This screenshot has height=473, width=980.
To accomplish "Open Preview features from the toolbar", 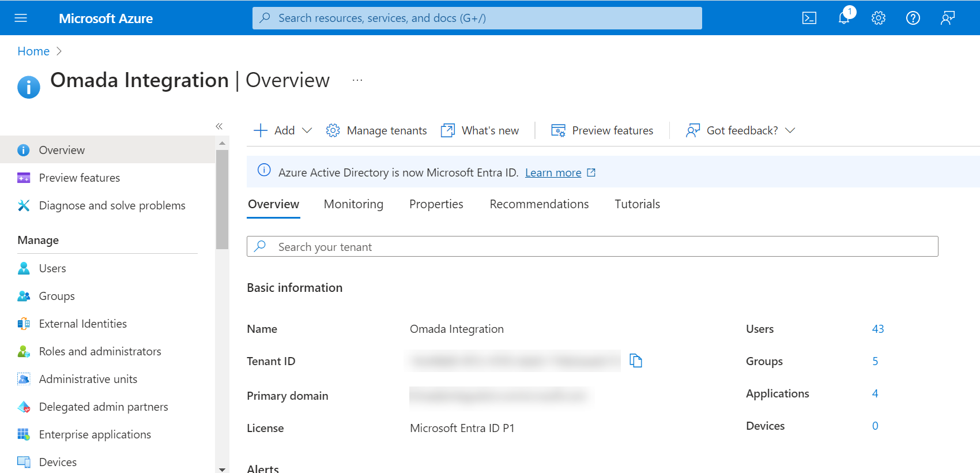I will coord(602,130).
